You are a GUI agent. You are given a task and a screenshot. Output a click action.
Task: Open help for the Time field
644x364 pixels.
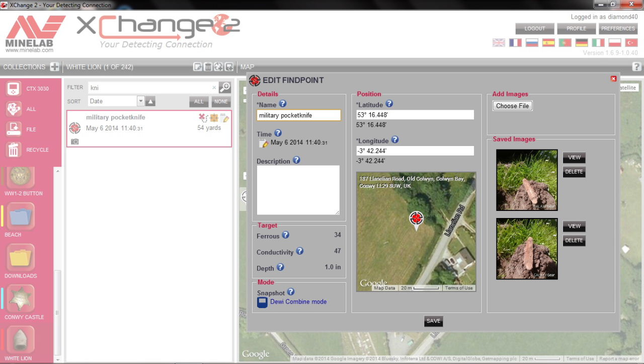[x=278, y=133]
